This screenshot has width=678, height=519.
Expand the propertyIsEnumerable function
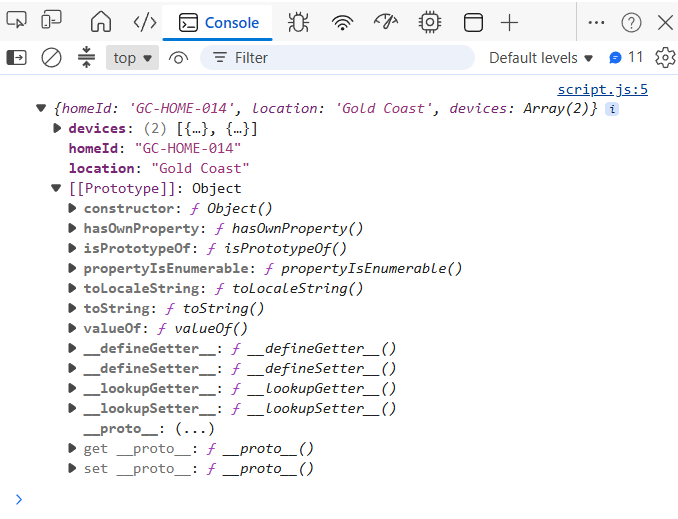point(72,268)
